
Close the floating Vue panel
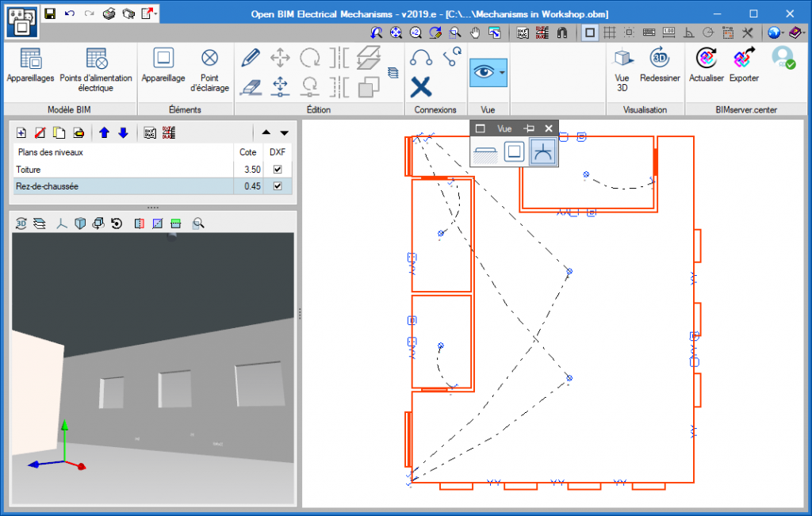click(548, 128)
